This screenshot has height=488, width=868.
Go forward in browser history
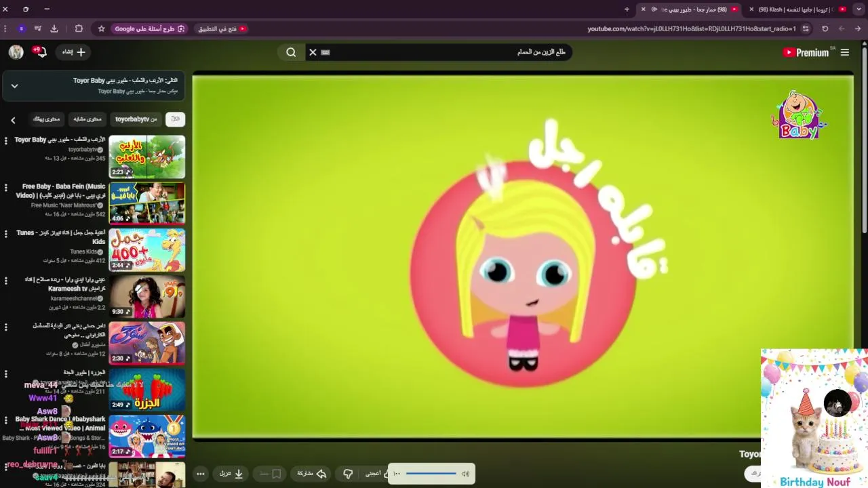pos(842,28)
